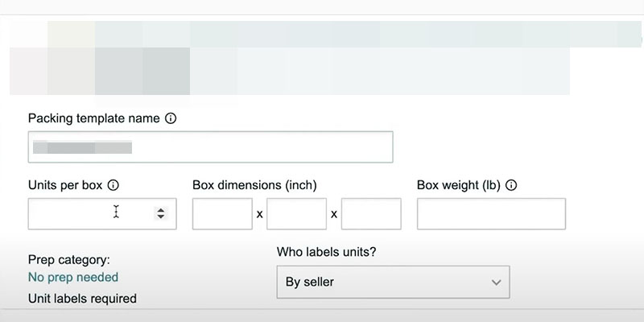Viewport: 644px width, 322px height.
Task: Click the No prep needed link
Action: pyautogui.click(x=73, y=277)
